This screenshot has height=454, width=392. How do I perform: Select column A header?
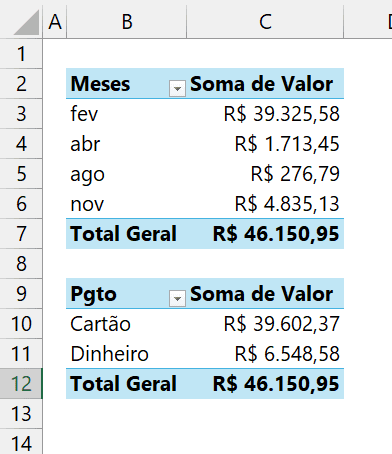[x=55, y=22]
